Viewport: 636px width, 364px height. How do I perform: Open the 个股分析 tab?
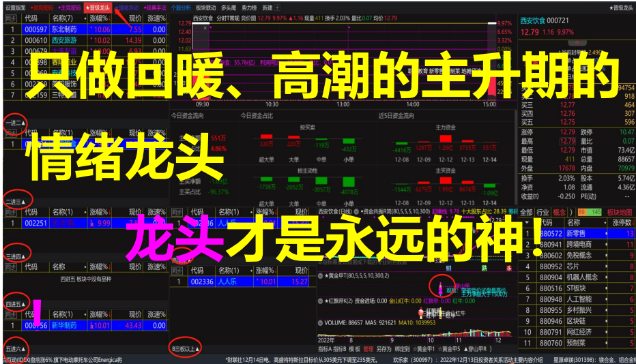coord(181,7)
